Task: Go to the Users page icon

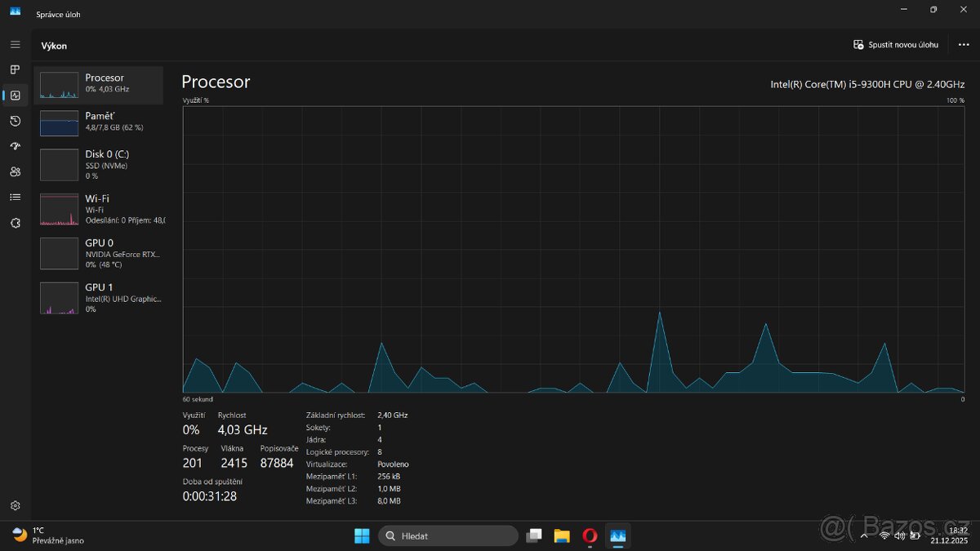Action: click(15, 171)
